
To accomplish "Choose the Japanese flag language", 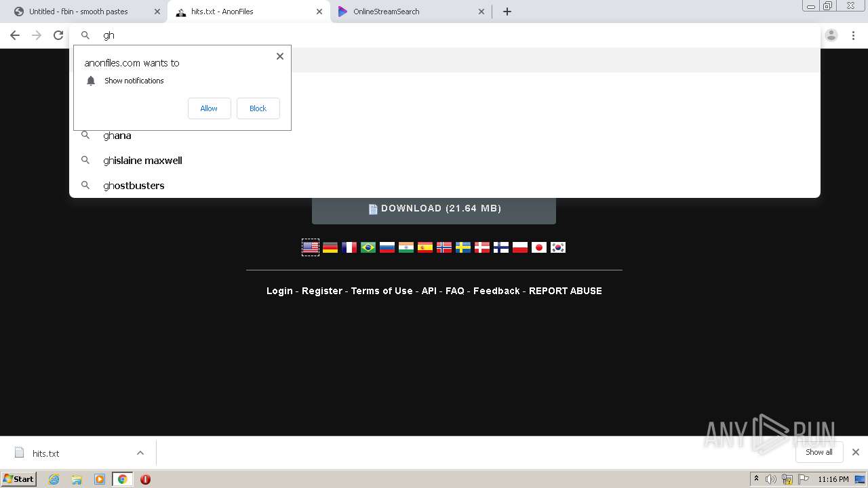I will coord(539,247).
